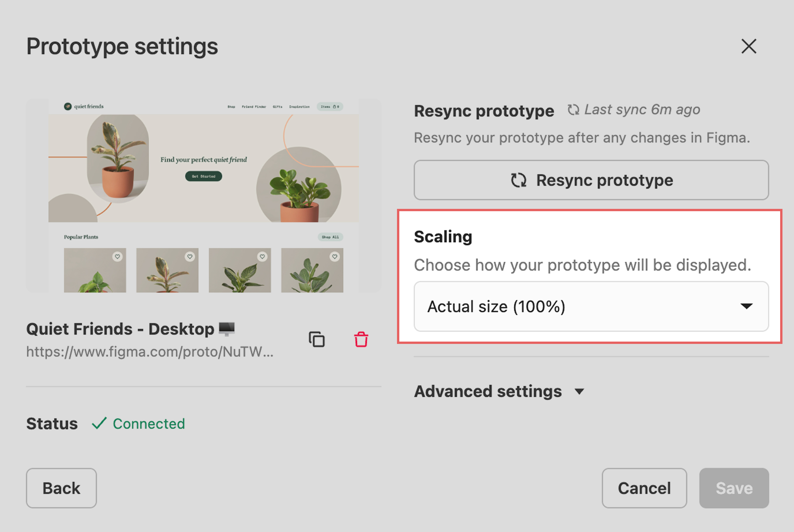Click the heart on the fourth popular plant
The image size is (794, 532).
point(335,256)
